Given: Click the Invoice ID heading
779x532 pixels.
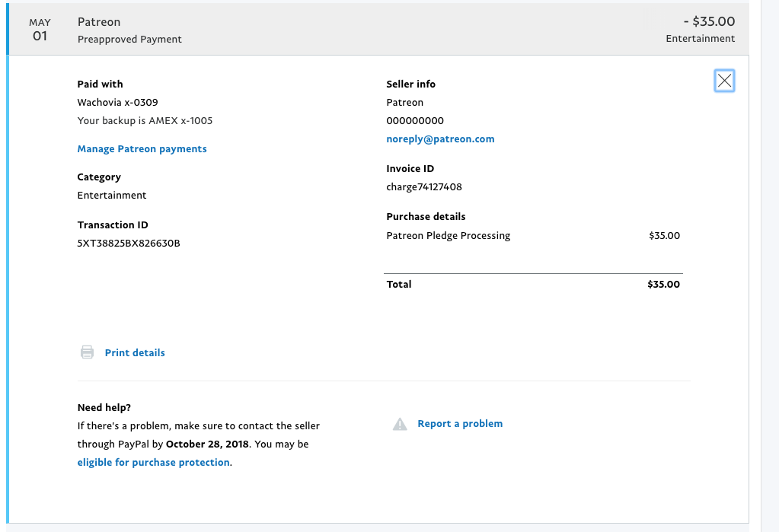Looking at the screenshot, I should 410,169.
